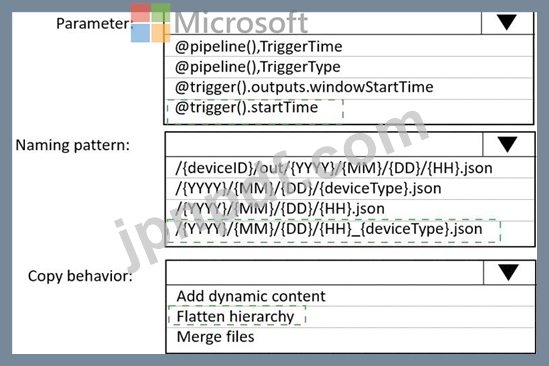Select Flatten hierarchy copy behavior

350,317
